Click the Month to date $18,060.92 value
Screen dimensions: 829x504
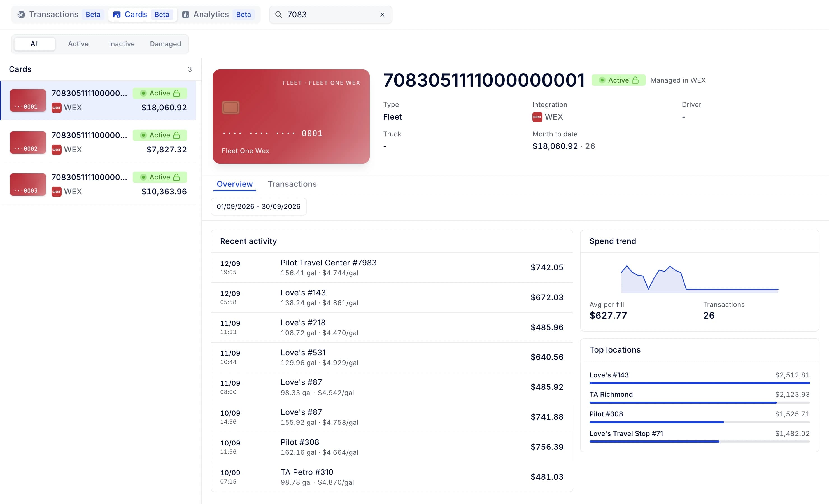tap(555, 146)
